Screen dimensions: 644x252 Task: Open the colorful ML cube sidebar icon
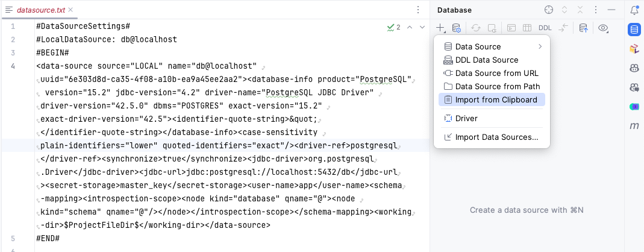click(x=634, y=49)
